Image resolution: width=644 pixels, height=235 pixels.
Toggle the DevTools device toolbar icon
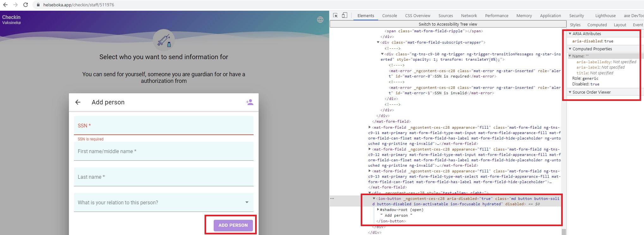(x=345, y=15)
